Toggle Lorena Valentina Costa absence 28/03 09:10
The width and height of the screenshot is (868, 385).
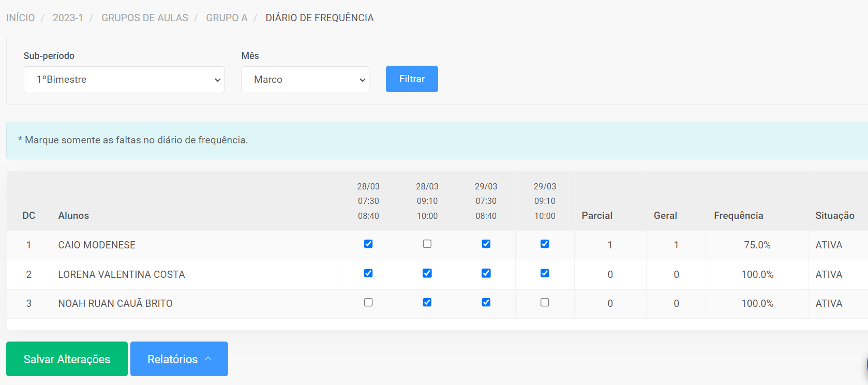pos(427,273)
